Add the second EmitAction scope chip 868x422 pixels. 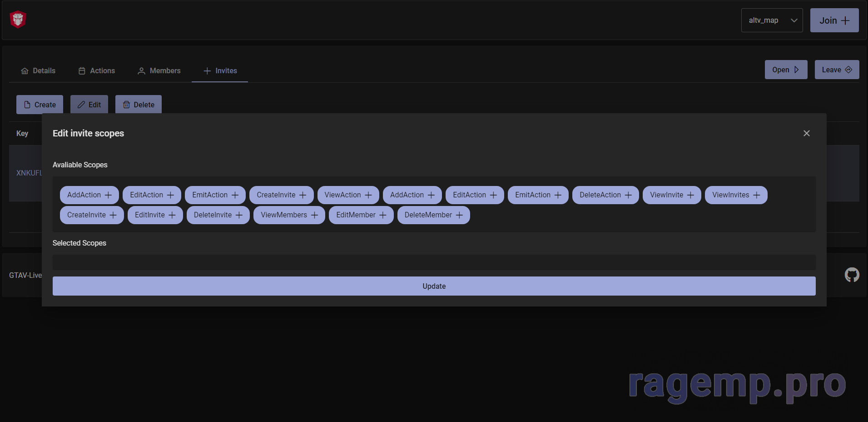(538, 195)
